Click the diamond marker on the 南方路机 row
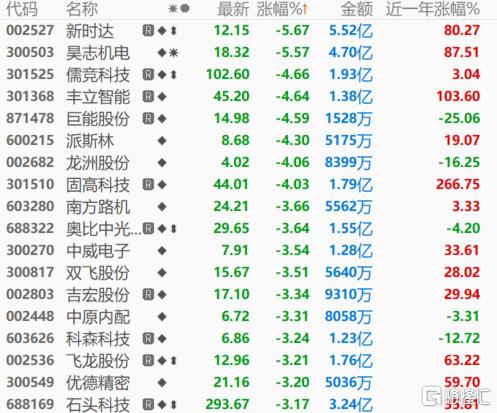The width and height of the screenshot is (497, 413). tap(162, 207)
